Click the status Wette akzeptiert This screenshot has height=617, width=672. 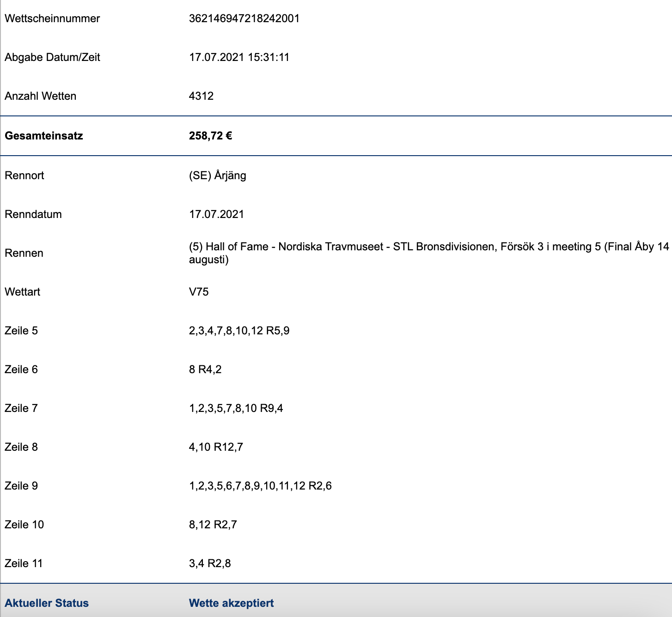[232, 603]
